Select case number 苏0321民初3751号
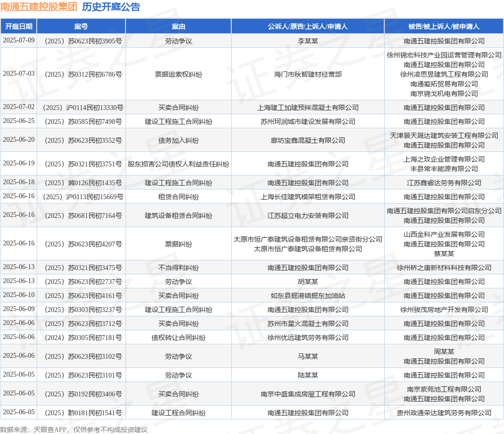This screenshot has width=504, height=434. point(83,164)
